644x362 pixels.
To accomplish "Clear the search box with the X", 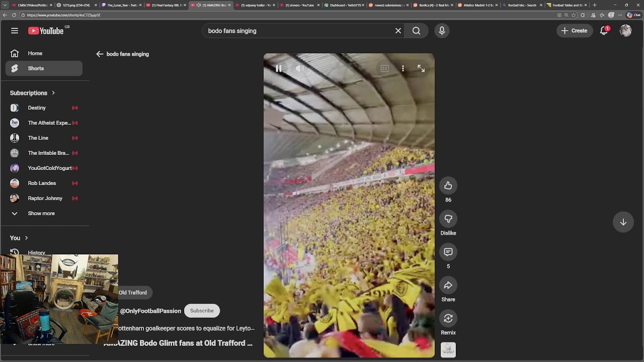I will pos(398,31).
